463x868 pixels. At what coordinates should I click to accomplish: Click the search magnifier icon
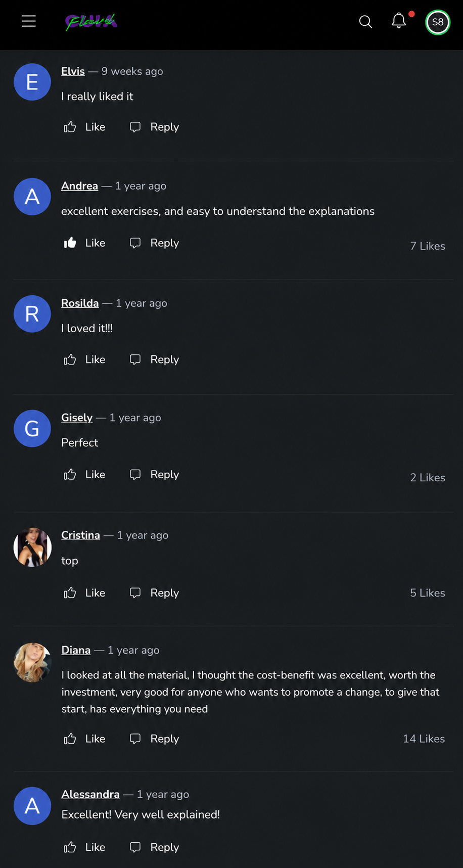pyautogui.click(x=365, y=22)
